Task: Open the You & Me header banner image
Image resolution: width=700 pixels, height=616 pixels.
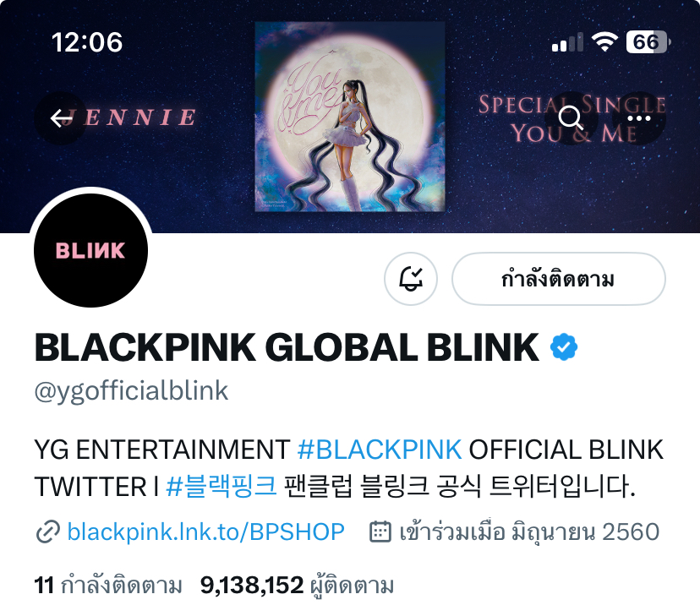Action: [x=350, y=117]
